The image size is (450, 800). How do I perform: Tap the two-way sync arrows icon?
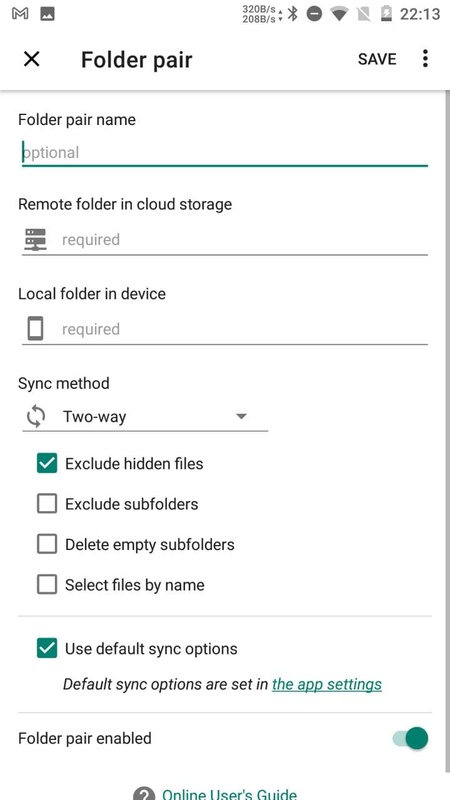coord(36,417)
